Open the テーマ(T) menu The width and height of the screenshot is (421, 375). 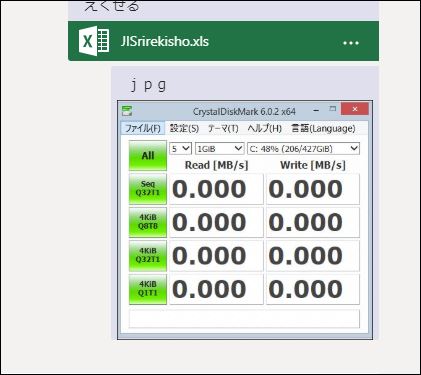[223, 128]
